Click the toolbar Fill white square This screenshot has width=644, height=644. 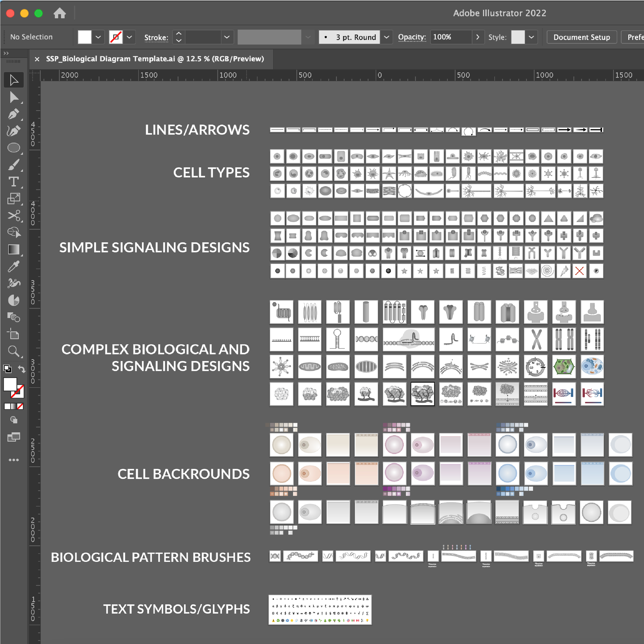(x=10, y=384)
